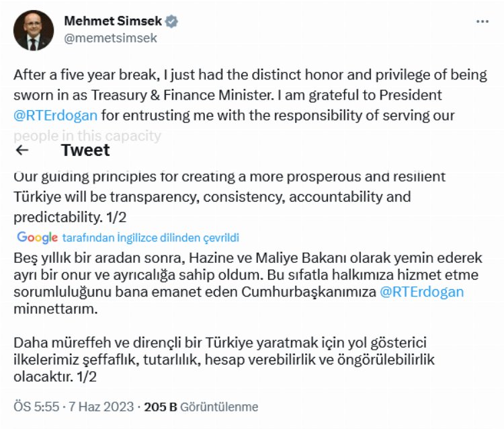Click the faded "people in this capacity" text
Screen dimensions: 504x429
pyautogui.click(x=87, y=136)
